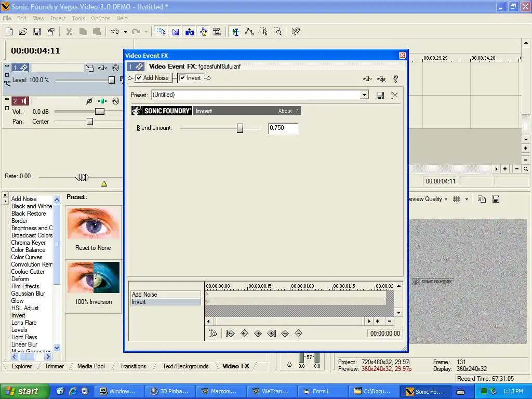Select the envelope edit tool icon

[249, 32]
